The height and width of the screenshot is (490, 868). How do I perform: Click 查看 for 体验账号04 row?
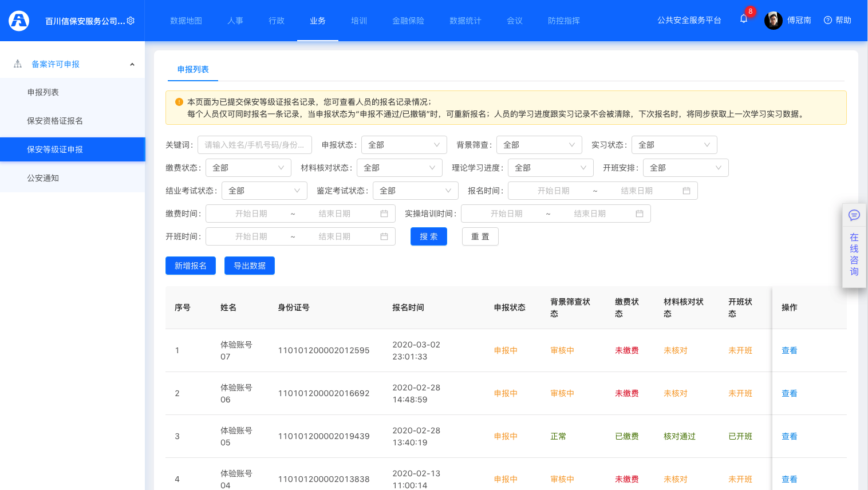click(790, 479)
